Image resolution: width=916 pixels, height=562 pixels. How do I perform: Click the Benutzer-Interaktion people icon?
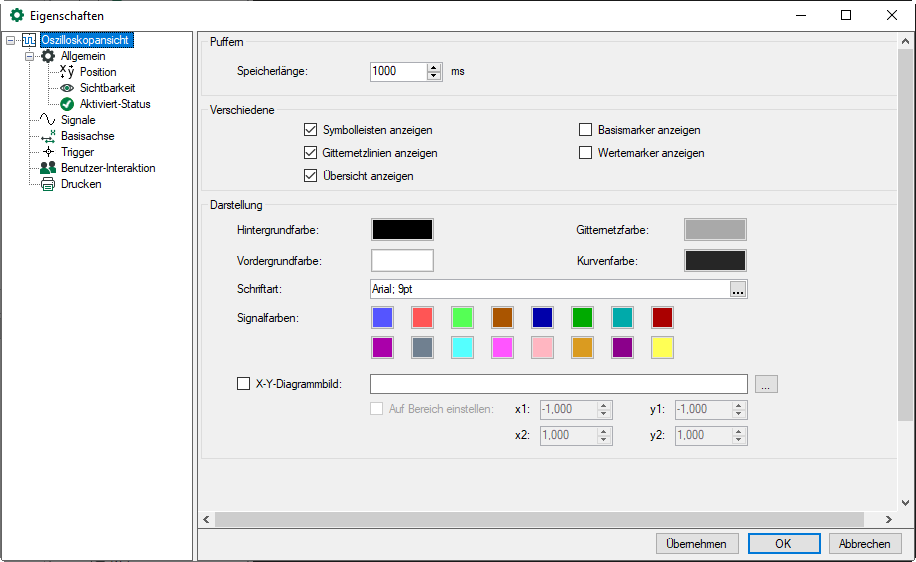point(47,168)
